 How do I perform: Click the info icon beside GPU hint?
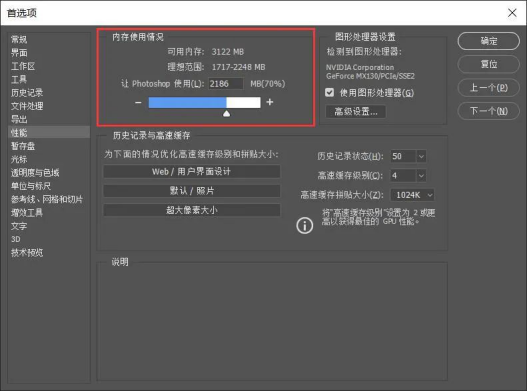304,225
